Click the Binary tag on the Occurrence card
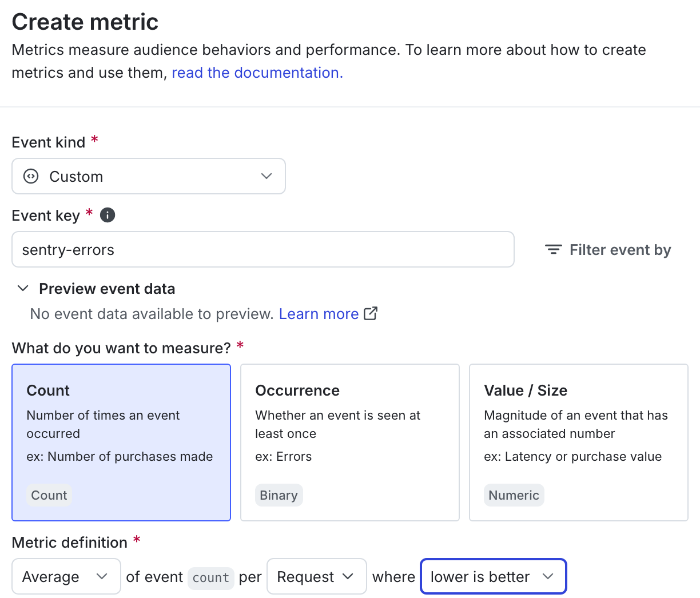The width and height of the screenshot is (700, 598). [279, 495]
